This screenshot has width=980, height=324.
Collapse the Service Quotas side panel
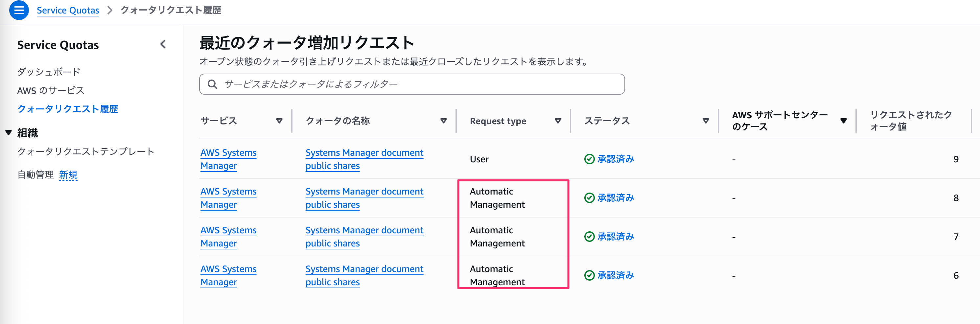[x=163, y=44]
